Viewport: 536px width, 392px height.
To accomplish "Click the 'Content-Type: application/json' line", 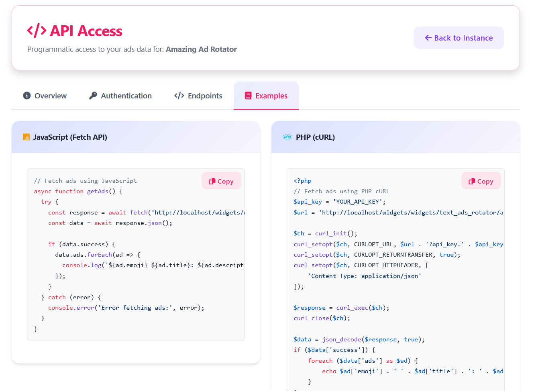I will tap(365, 276).
